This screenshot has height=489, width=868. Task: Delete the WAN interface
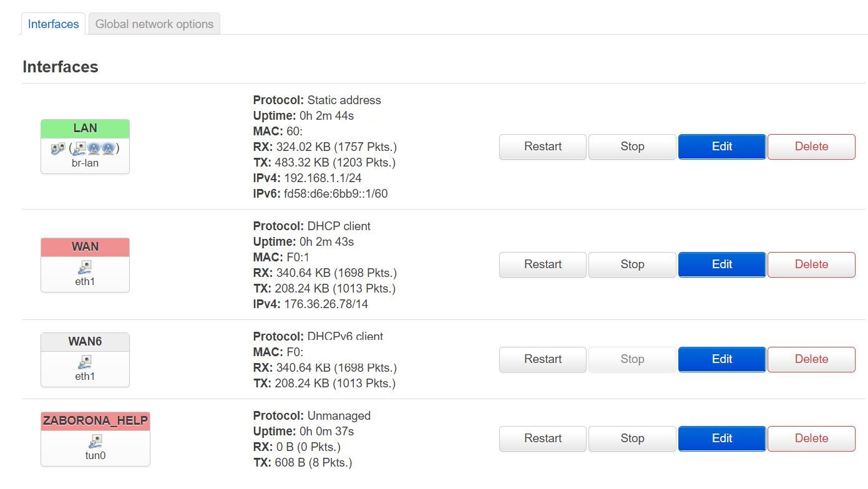[811, 264]
